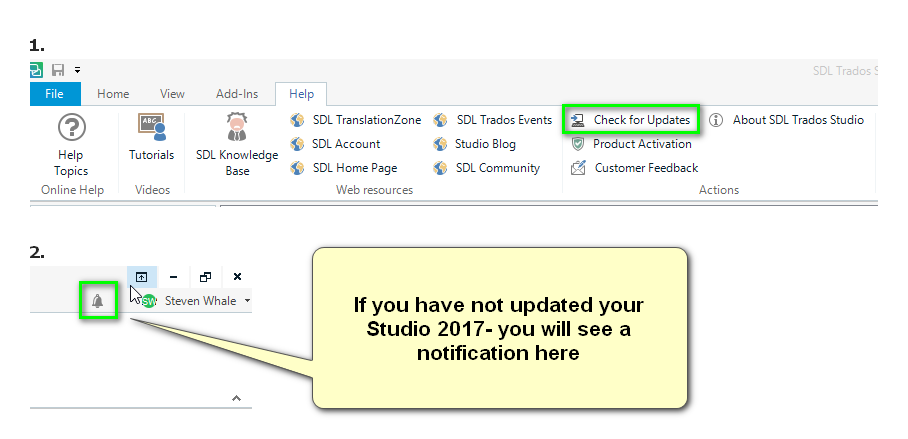This screenshot has height=439, width=908.
Task: Minimize the Studio window
Action: pos(173,277)
